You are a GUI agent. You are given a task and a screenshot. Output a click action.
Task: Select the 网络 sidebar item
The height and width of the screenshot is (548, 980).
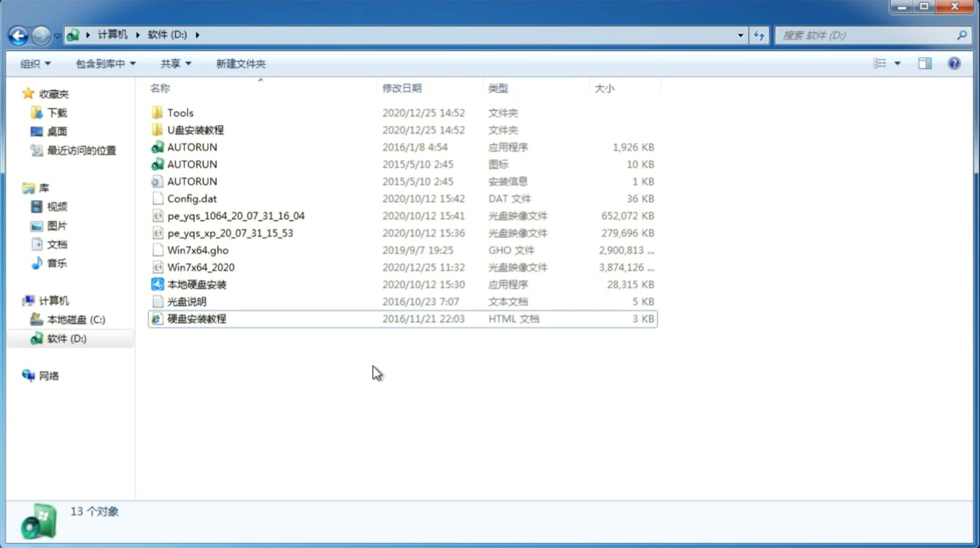click(x=48, y=375)
